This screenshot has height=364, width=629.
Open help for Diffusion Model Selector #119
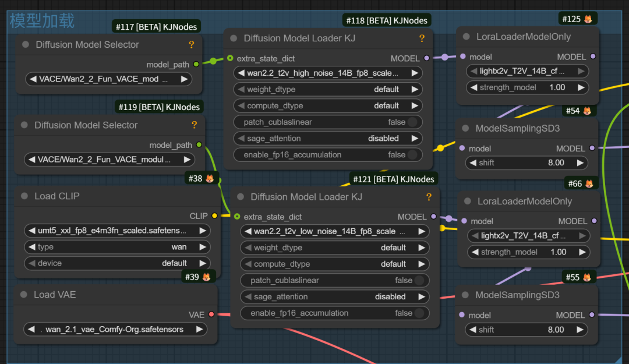[194, 125]
